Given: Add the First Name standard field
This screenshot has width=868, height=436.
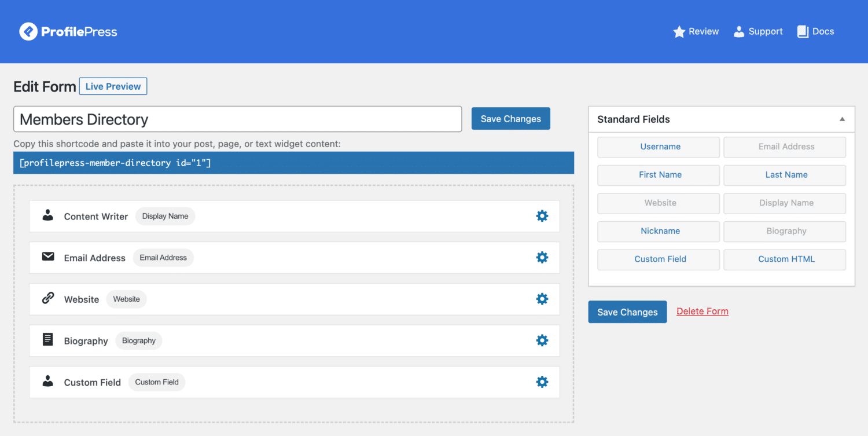Looking at the screenshot, I should (660, 175).
